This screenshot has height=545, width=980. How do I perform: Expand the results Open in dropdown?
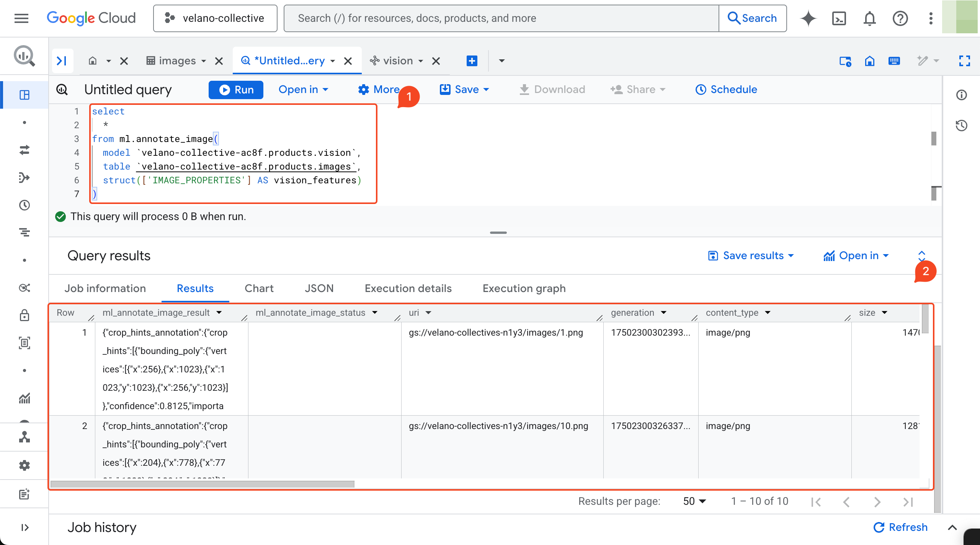point(856,256)
